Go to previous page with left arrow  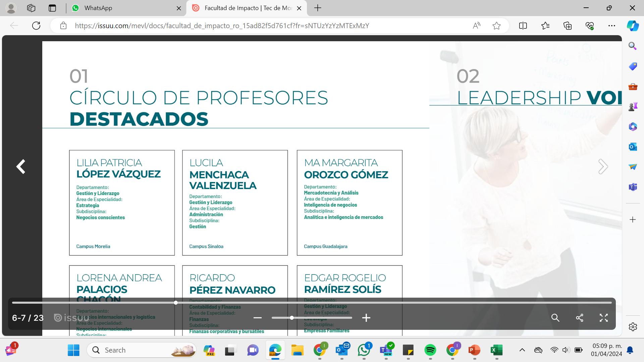click(x=21, y=167)
